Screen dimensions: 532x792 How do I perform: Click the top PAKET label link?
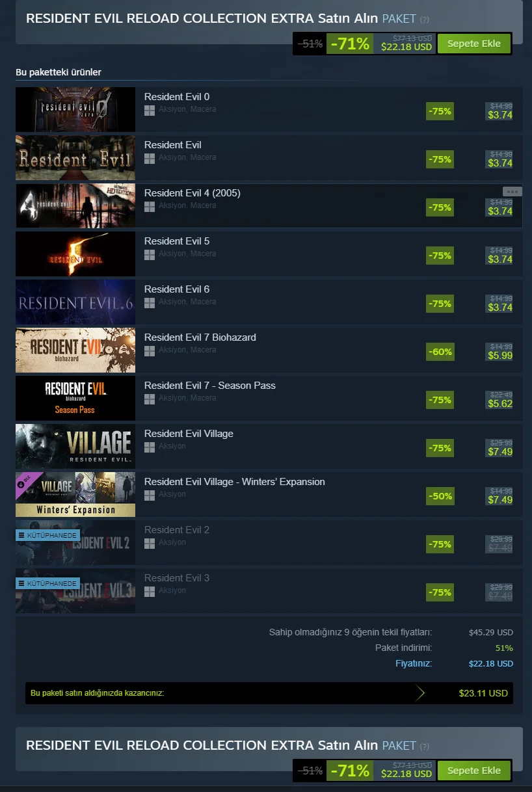point(399,19)
